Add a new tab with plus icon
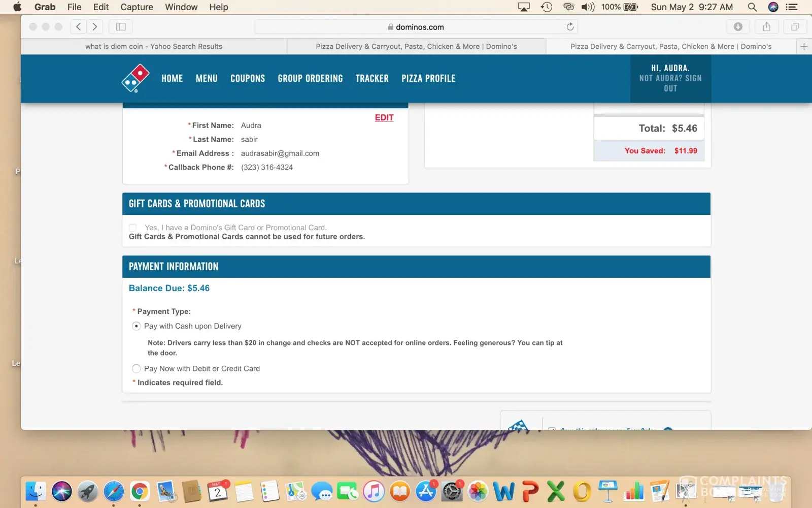This screenshot has height=508, width=812. 803,47
